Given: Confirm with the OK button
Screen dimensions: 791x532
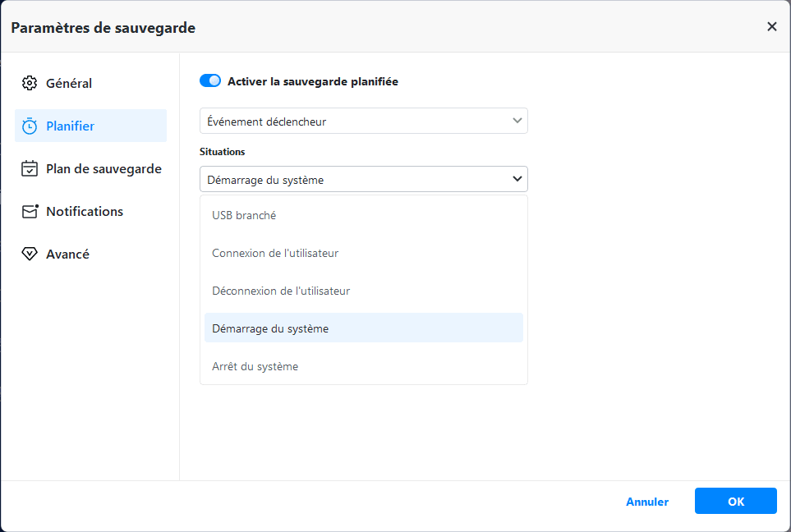Looking at the screenshot, I should (735, 501).
